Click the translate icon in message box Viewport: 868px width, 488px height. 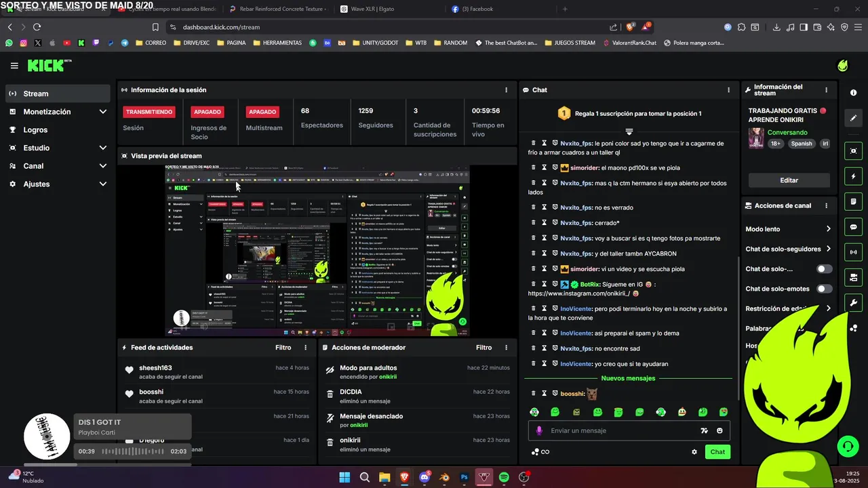click(x=704, y=430)
